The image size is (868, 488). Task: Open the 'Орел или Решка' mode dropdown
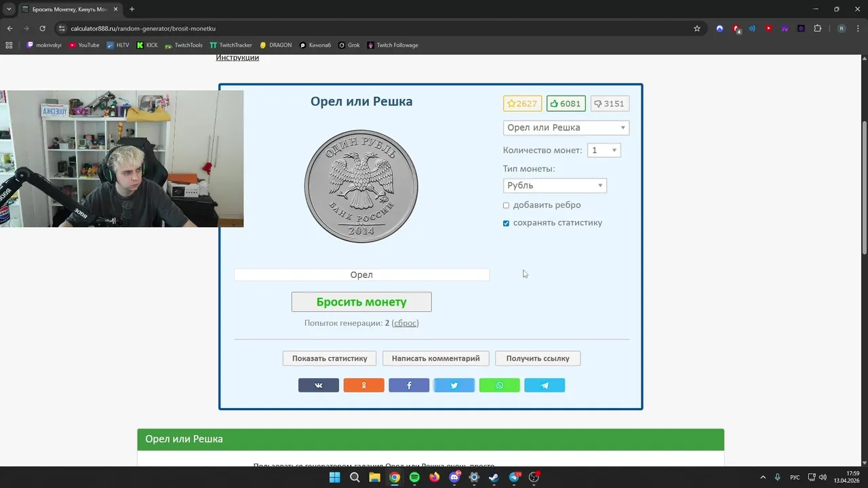pyautogui.click(x=566, y=127)
